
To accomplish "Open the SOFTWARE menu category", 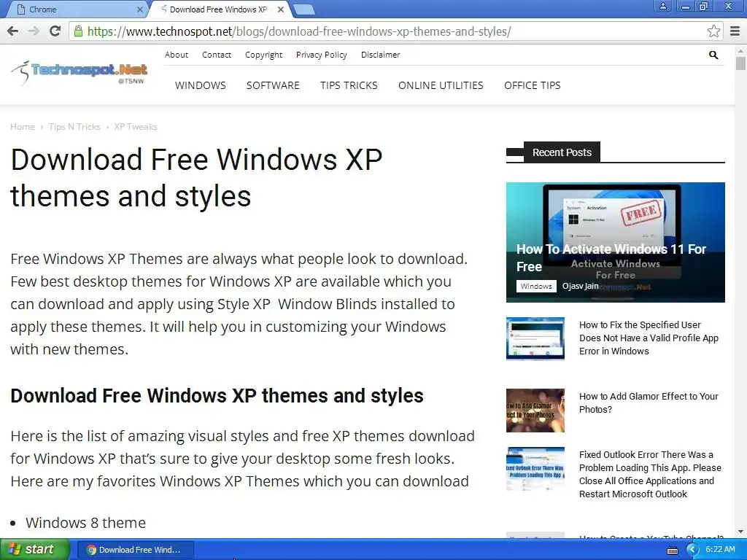I will 273,85.
